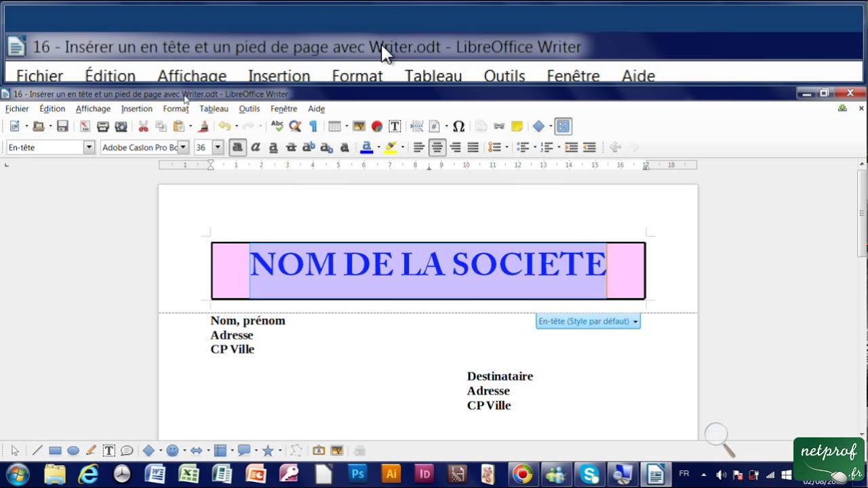Open the Fichier menu
Screen dimensions: 868x488
coord(17,108)
